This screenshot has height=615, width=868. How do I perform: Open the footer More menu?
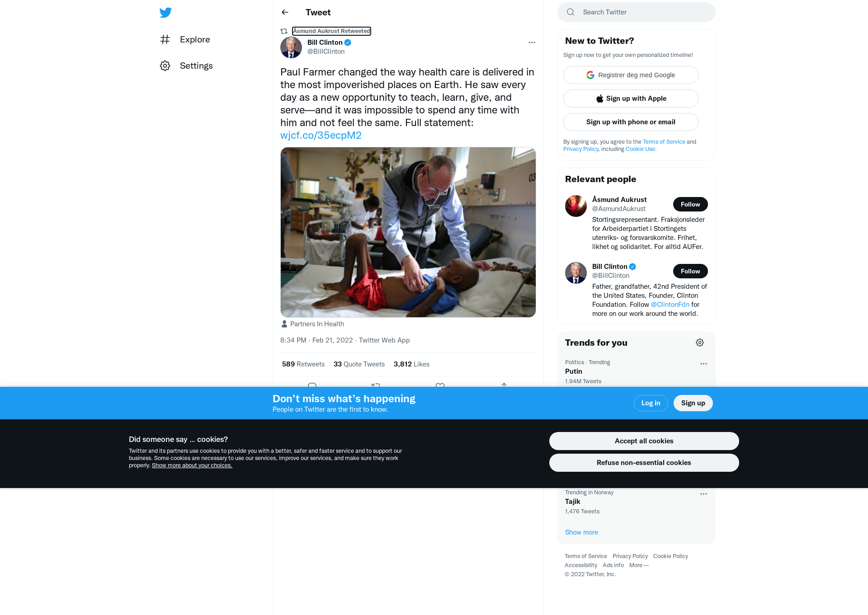tap(639, 565)
